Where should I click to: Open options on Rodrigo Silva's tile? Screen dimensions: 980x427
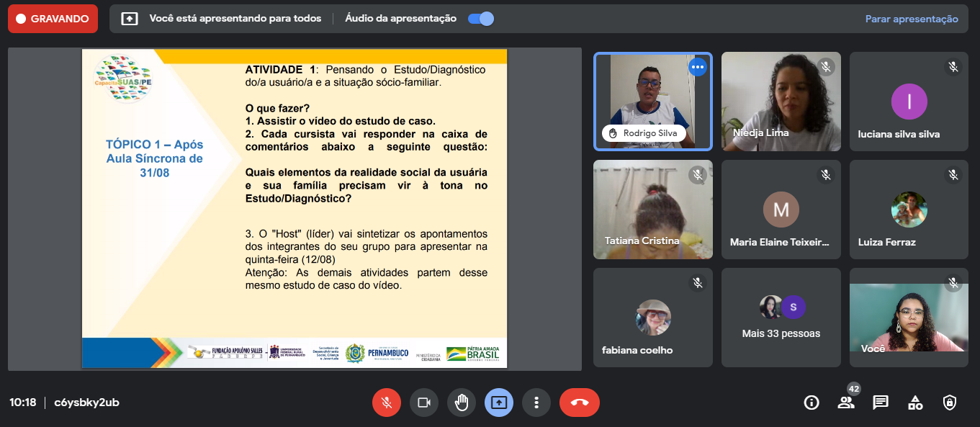click(x=697, y=67)
